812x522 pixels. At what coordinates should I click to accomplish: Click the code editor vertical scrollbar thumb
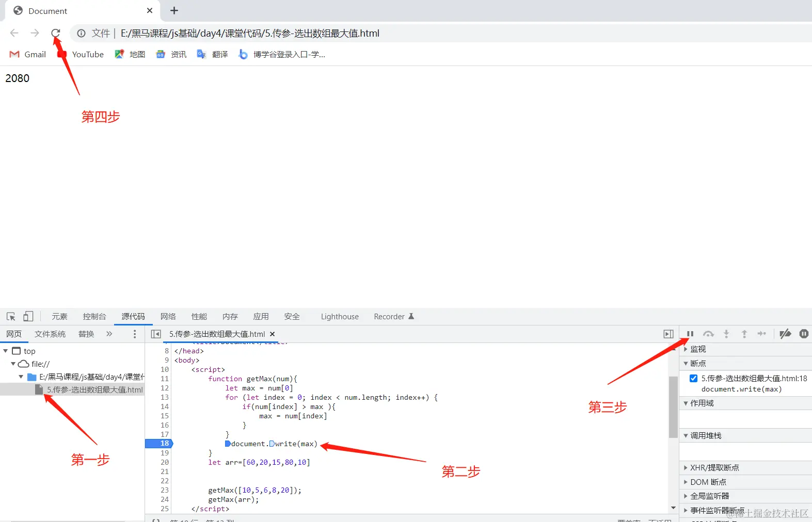click(673, 407)
